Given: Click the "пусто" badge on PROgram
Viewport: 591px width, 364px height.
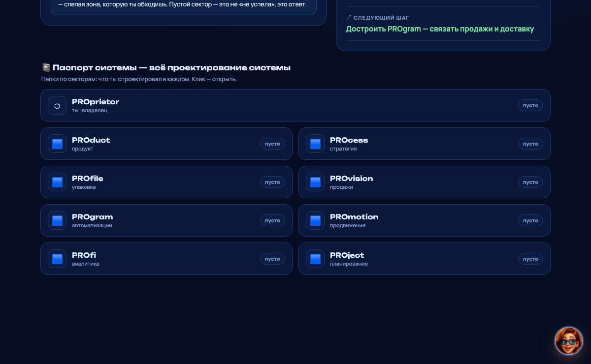Looking at the screenshot, I should click(272, 220).
